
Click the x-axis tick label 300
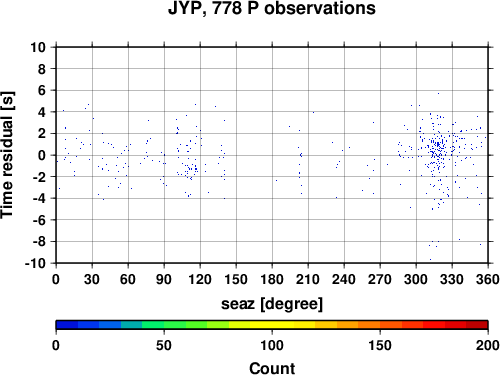tap(416, 279)
